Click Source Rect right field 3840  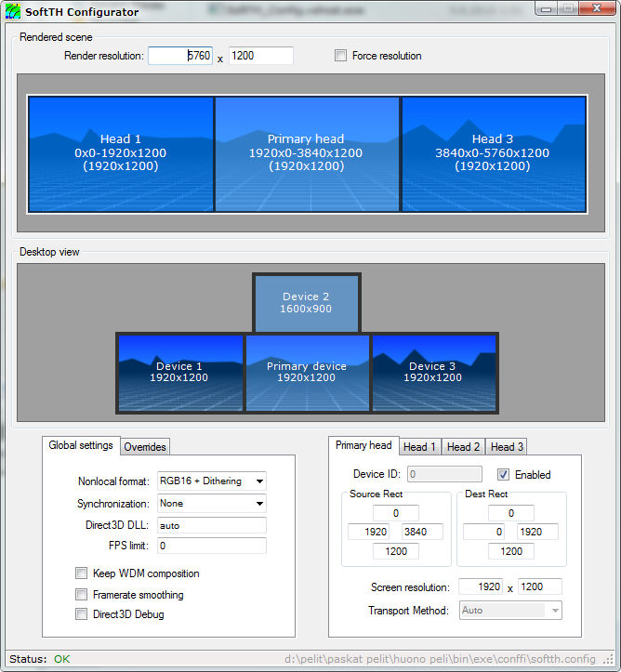[422, 532]
